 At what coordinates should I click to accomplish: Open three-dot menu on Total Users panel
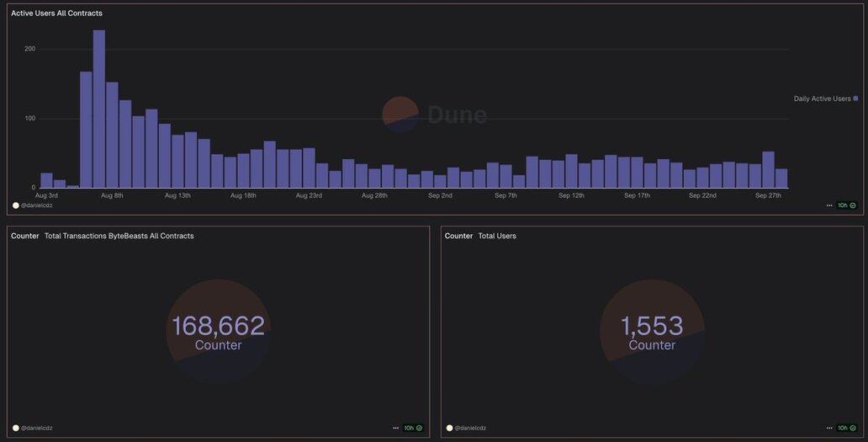point(829,429)
